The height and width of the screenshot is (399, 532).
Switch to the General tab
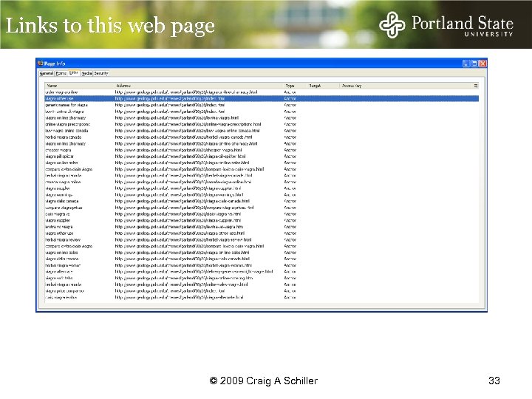47,73
